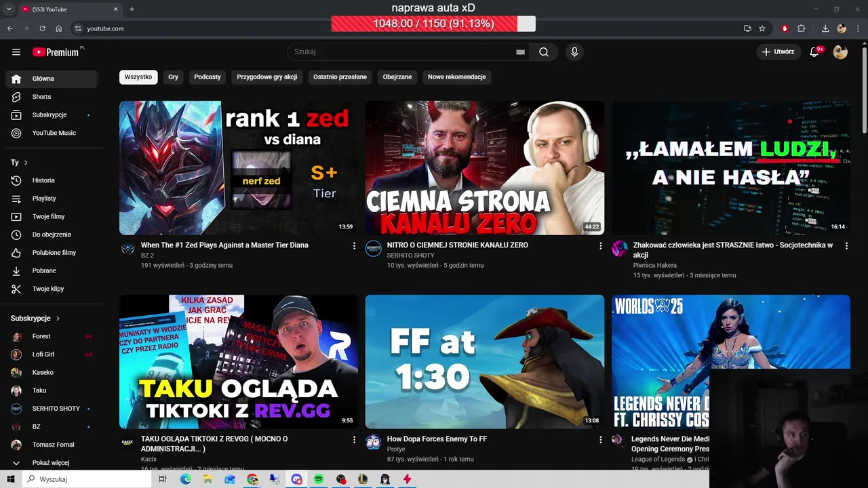Open the rank 1 zed thumbnail
The width and height of the screenshot is (868, 488).
tap(239, 168)
